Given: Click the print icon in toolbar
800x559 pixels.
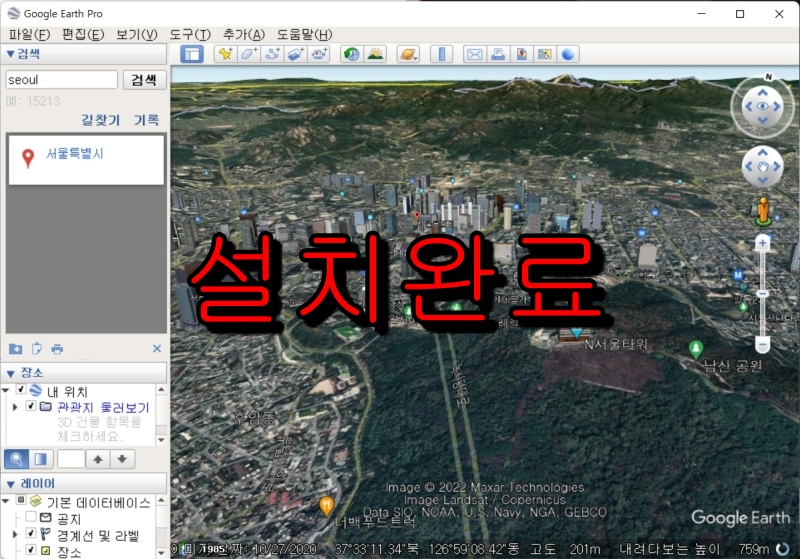Looking at the screenshot, I should pos(498,54).
